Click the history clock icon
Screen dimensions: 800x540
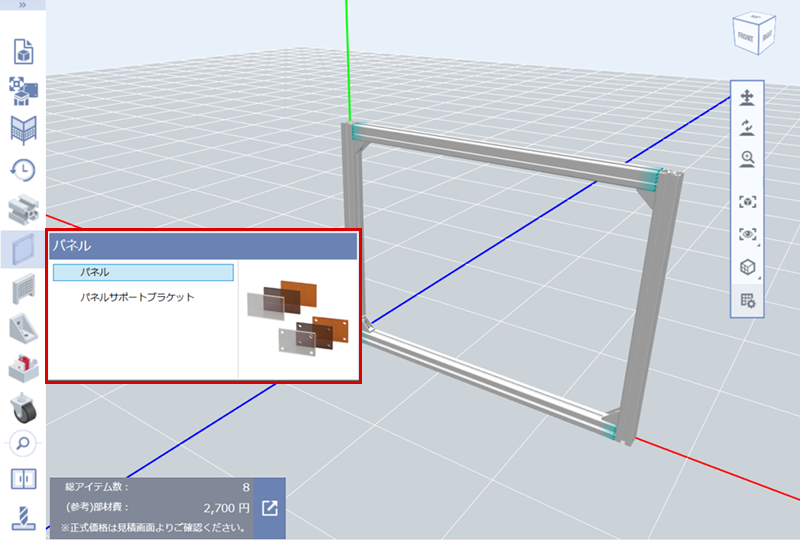(22, 170)
